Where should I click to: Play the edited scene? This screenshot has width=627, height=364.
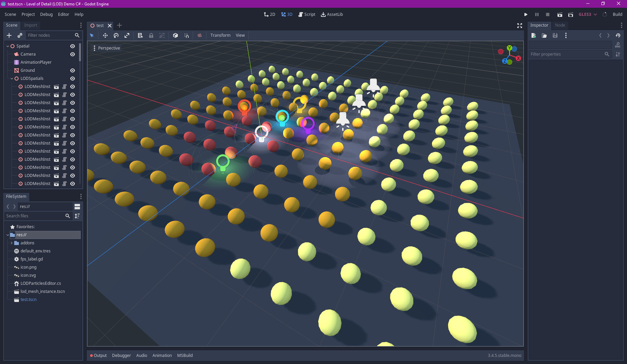[x=560, y=14]
